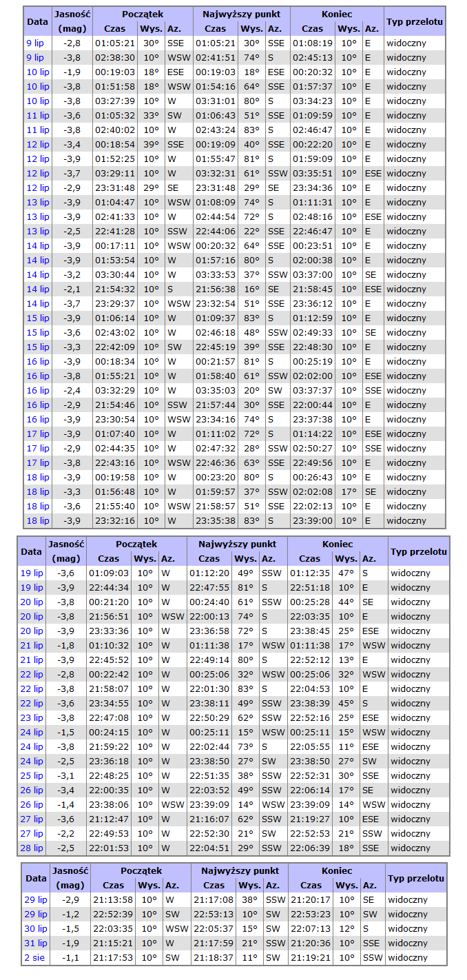
Task: Select the start time 01:52:25
Action: [x=115, y=159]
